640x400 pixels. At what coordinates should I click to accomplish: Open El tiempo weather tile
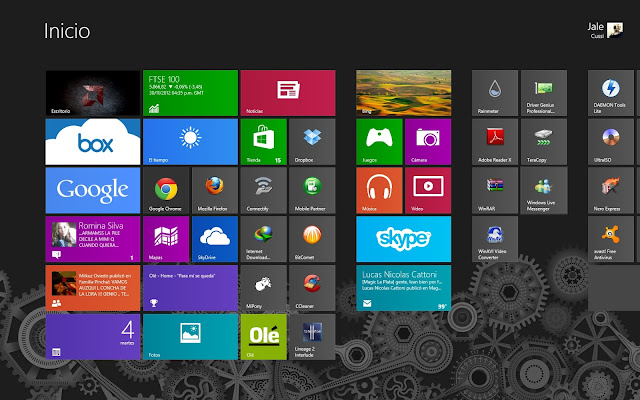pos(190,142)
